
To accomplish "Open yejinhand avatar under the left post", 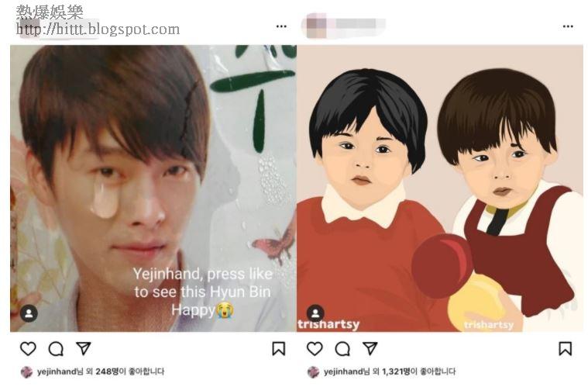I will (27, 372).
